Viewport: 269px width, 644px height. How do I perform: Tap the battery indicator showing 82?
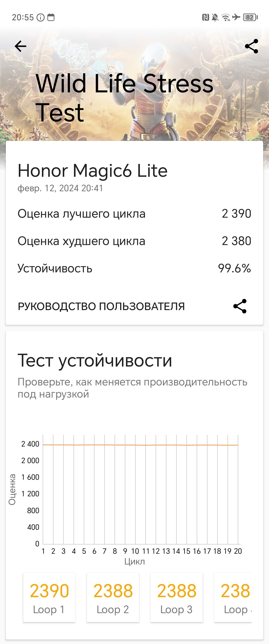click(250, 17)
